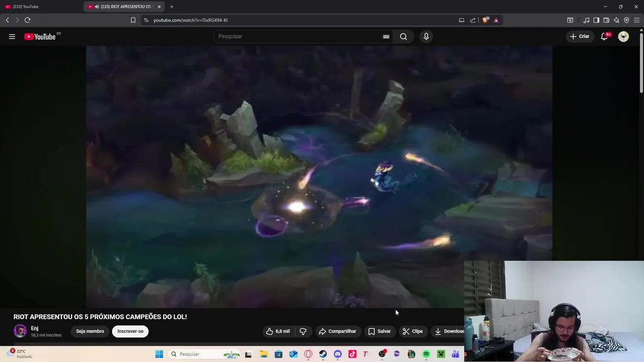View site information icon beside URL
The height and width of the screenshot is (362, 644).
point(146,20)
